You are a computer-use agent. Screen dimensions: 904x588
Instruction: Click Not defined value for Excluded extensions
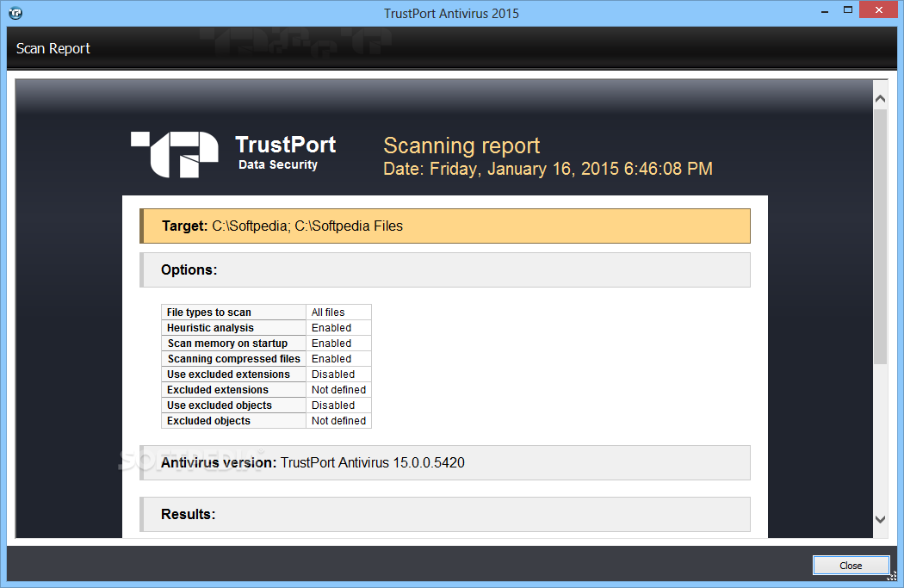pyautogui.click(x=338, y=390)
